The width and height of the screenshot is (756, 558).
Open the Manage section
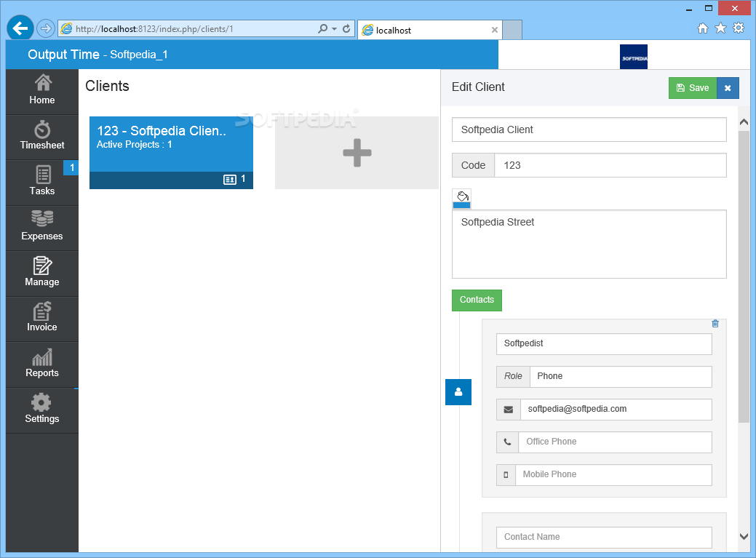(x=42, y=274)
